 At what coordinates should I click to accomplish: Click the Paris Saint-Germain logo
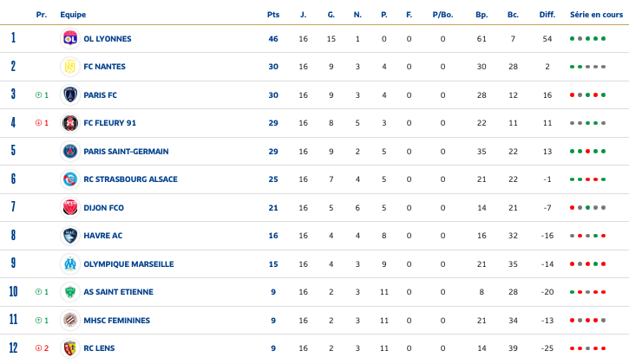(x=70, y=151)
